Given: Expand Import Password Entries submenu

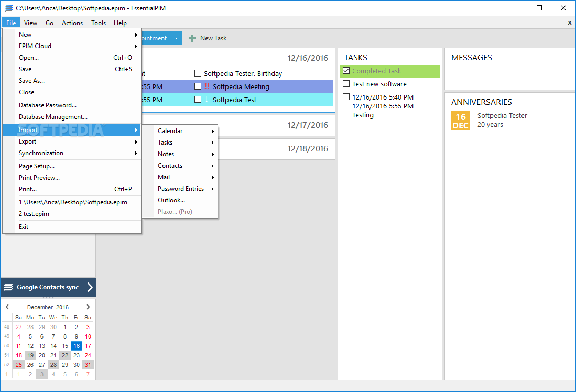Looking at the screenshot, I should tap(180, 189).
